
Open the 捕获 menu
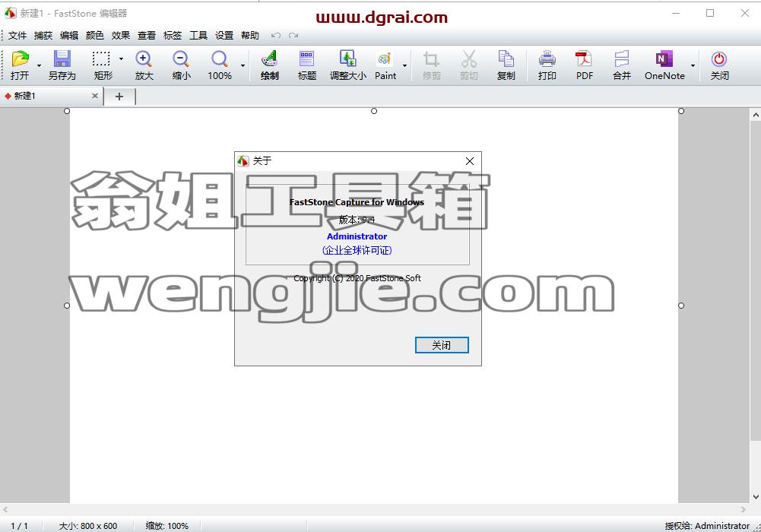(43, 36)
